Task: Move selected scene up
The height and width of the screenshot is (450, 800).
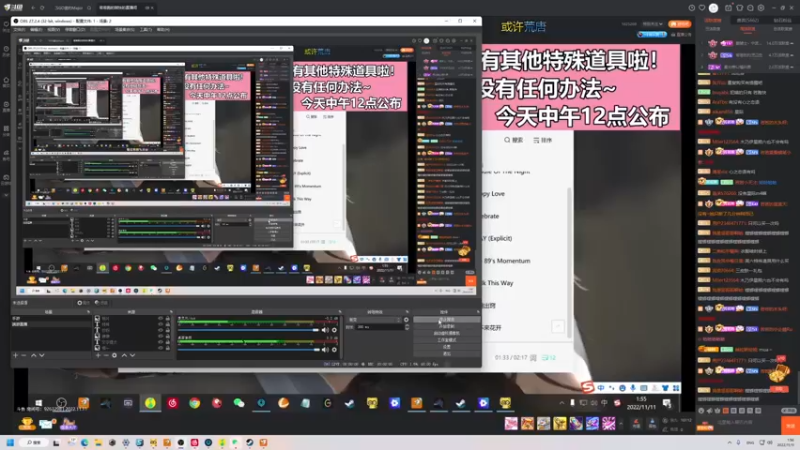Action: (x=34, y=355)
